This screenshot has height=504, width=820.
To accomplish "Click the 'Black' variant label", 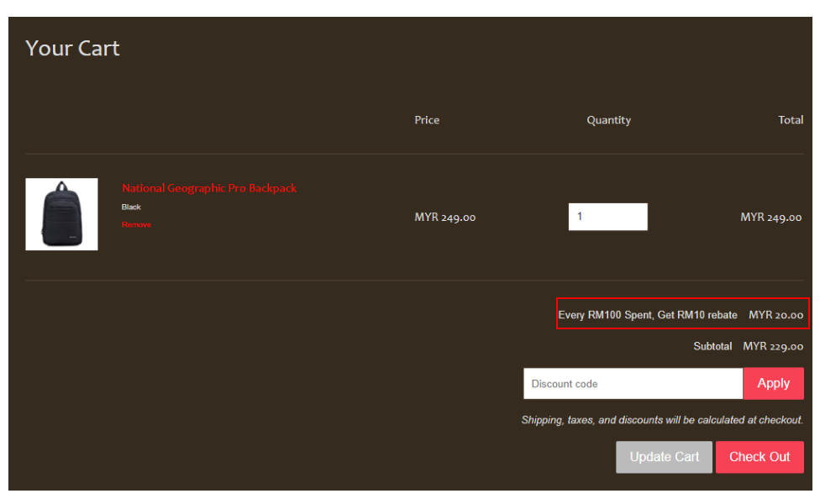I will [131, 207].
